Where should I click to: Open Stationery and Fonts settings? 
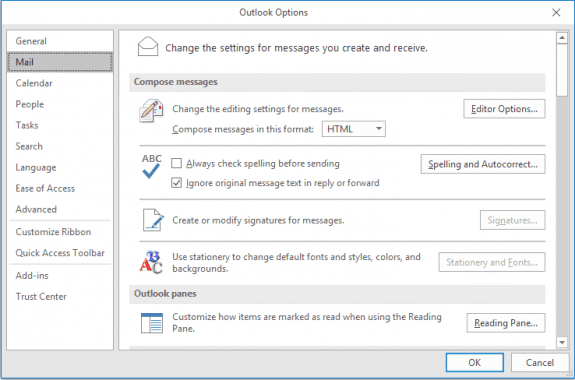tap(492, 262)
